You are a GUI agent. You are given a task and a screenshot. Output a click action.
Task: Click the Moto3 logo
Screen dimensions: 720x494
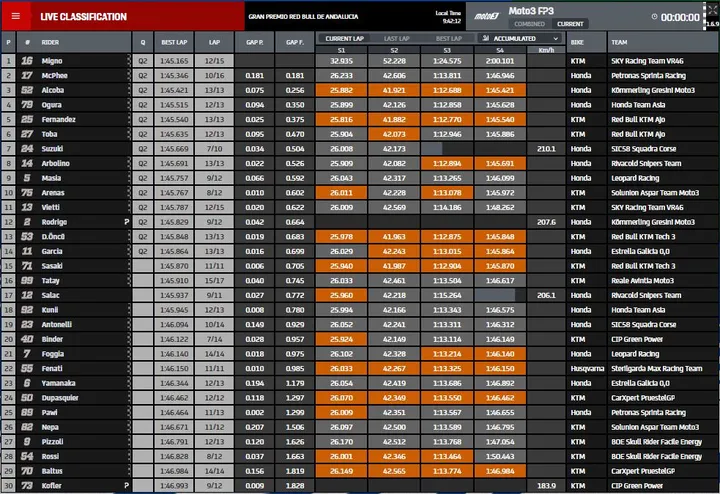tap(487, 17)
